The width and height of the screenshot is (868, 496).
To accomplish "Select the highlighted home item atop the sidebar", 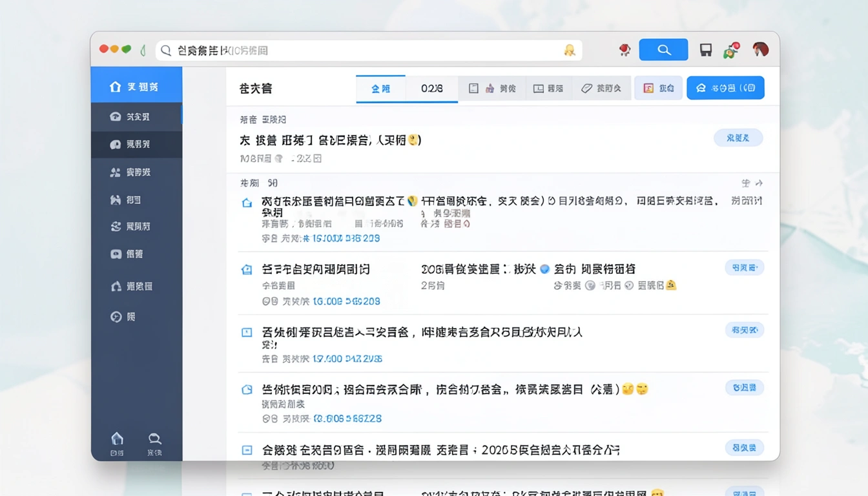I will coord(136,87).
